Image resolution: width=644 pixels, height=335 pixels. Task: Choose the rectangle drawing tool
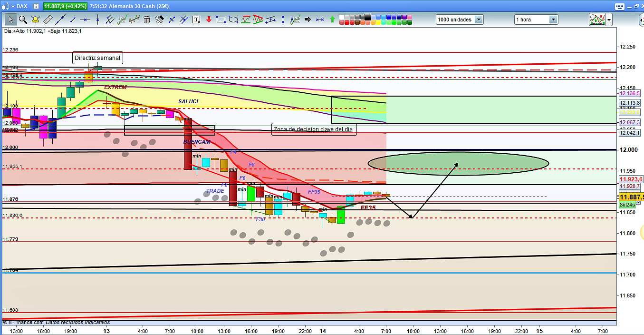click(221, 20)
